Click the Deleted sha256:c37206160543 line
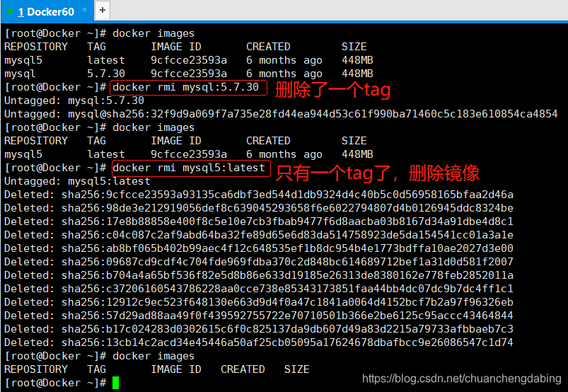This screenshot has height=392, width=568. click(259, 289)
